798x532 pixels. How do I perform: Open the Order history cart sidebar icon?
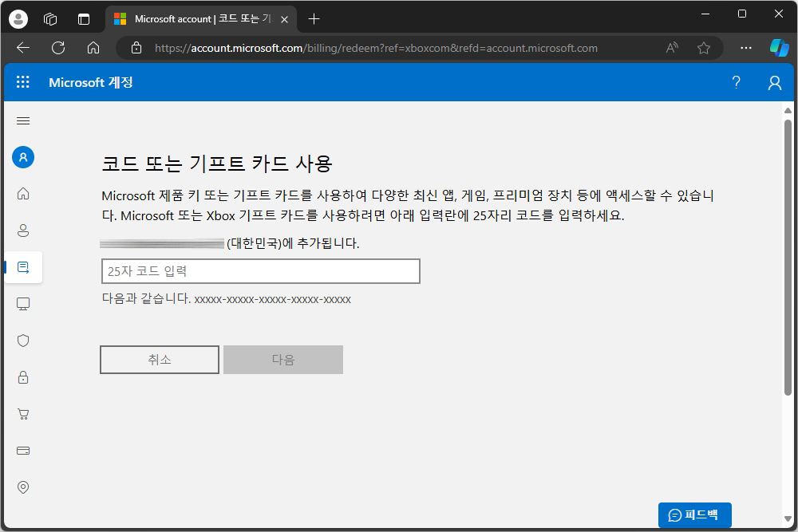point(23,413)
